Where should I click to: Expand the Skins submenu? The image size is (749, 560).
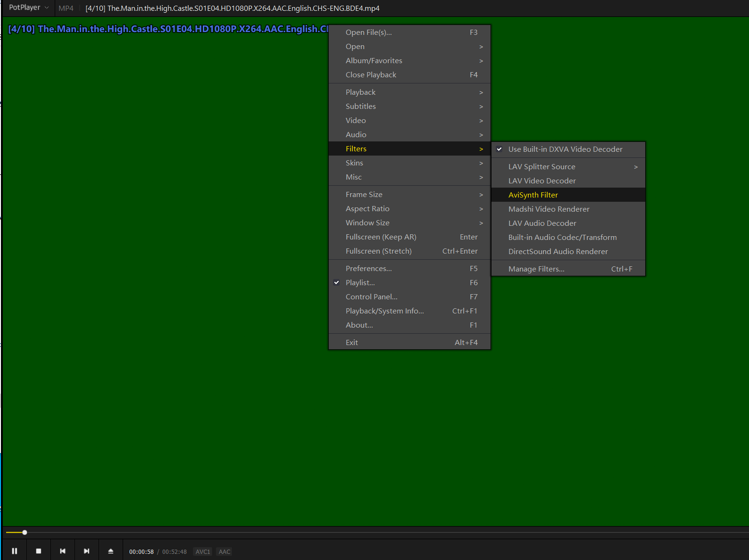coord(409,163)
